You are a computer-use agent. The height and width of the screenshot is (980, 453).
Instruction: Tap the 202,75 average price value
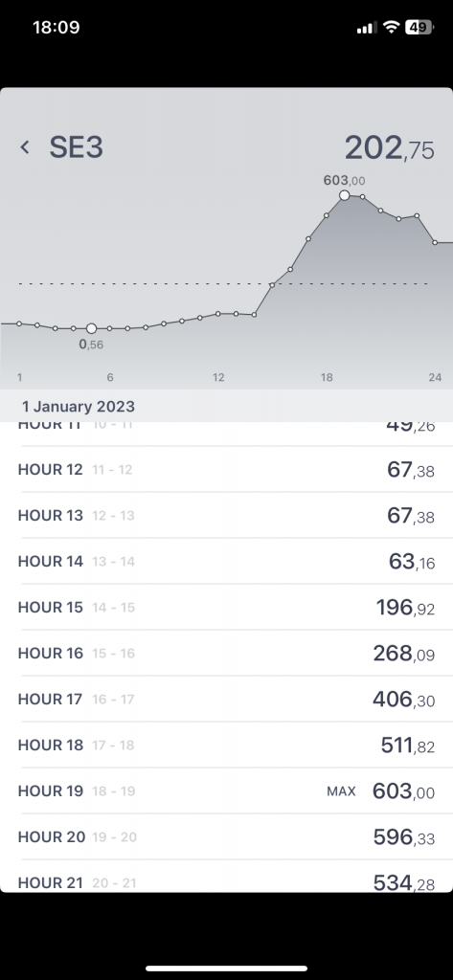click(389, 148)
